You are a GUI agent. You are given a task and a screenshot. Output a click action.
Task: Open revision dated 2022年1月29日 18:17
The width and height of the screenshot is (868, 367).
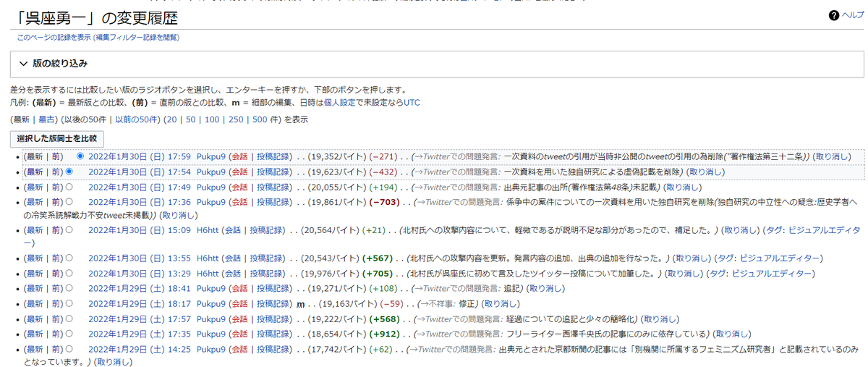[139, 304]
